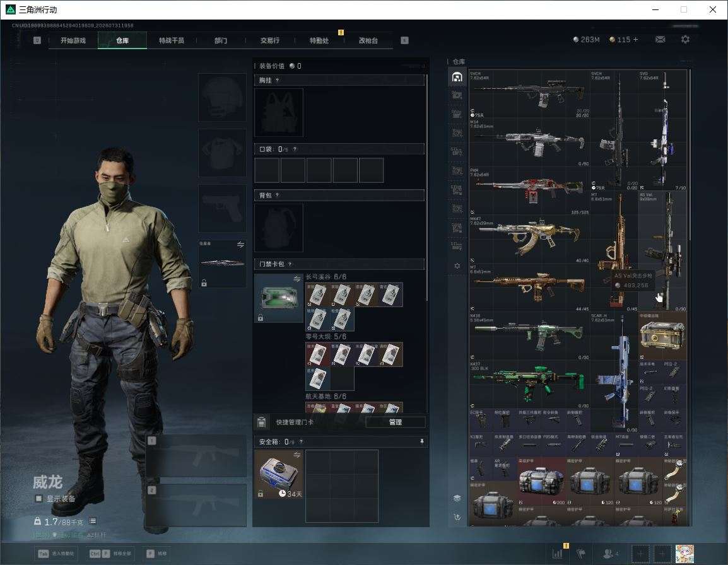Screen dimensions: 728x565
Task: Select the top-left SVCH rifle in warehouse
Action: tap(529, 94)
